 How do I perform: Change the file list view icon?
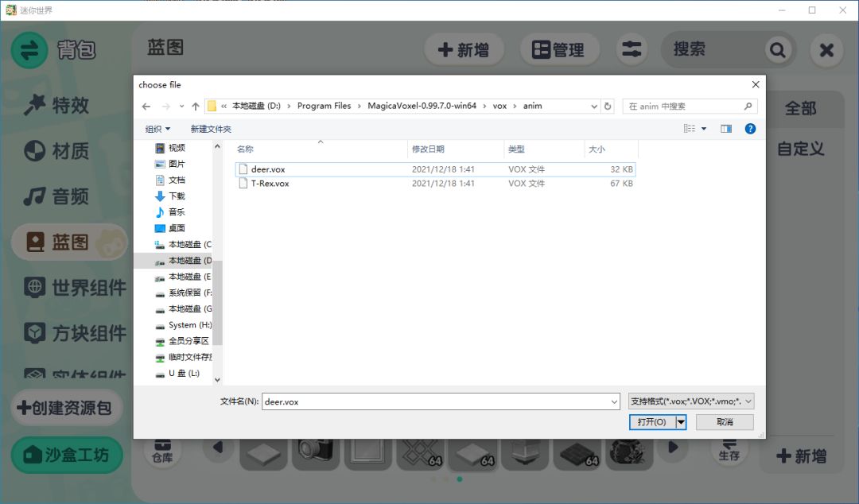pyautogui.click(x=689, y=129)
